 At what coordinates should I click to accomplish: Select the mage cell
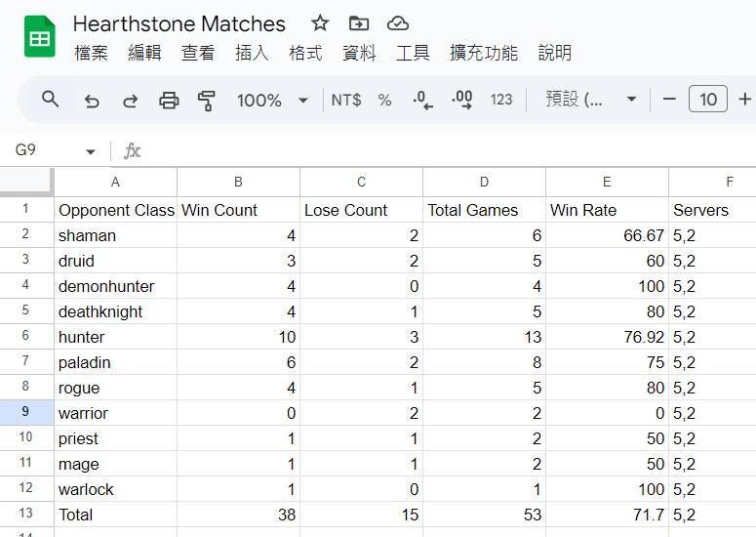coord(115,464)
